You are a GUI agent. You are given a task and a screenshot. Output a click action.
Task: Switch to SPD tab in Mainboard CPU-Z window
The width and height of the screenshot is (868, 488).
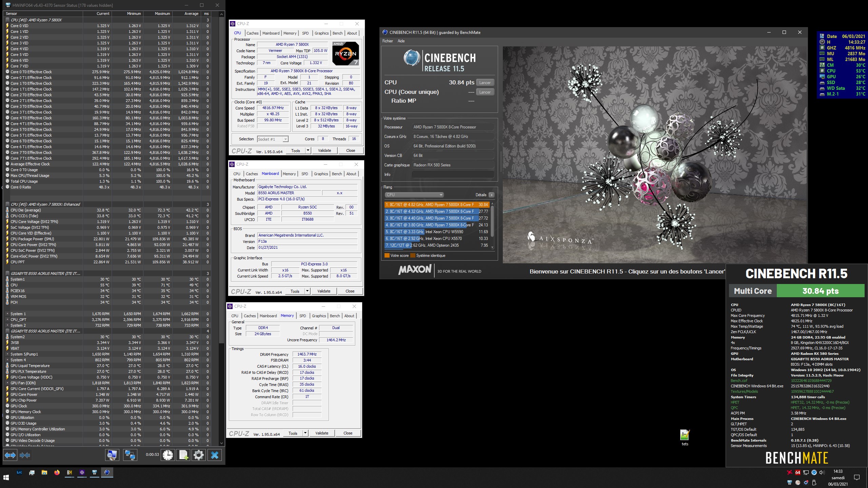coord(305,174)
